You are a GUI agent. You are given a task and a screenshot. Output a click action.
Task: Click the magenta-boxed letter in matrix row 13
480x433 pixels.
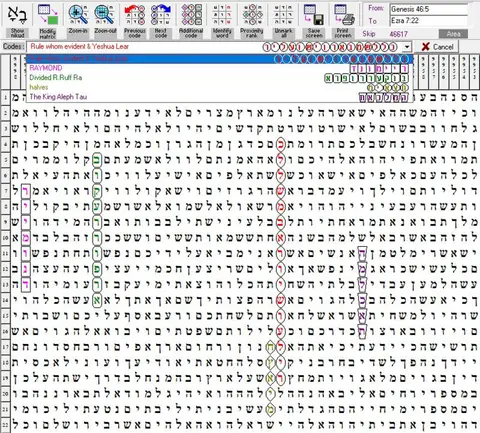point(26,285)
